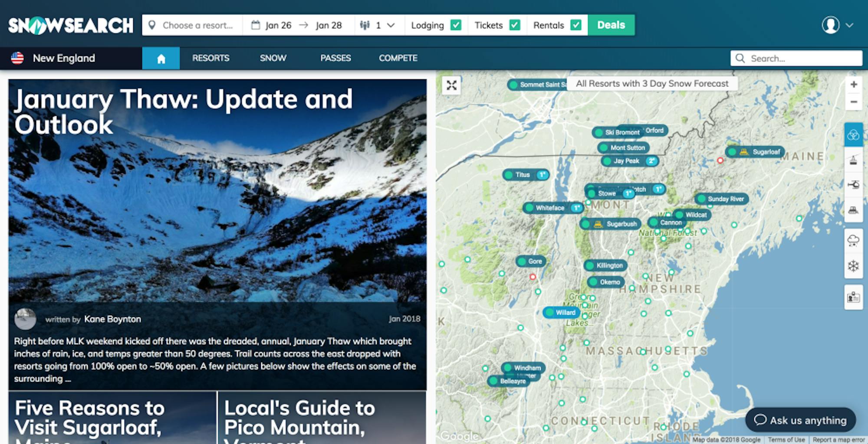Show the snow forecast cloud layer

click(x=853, y=240)
